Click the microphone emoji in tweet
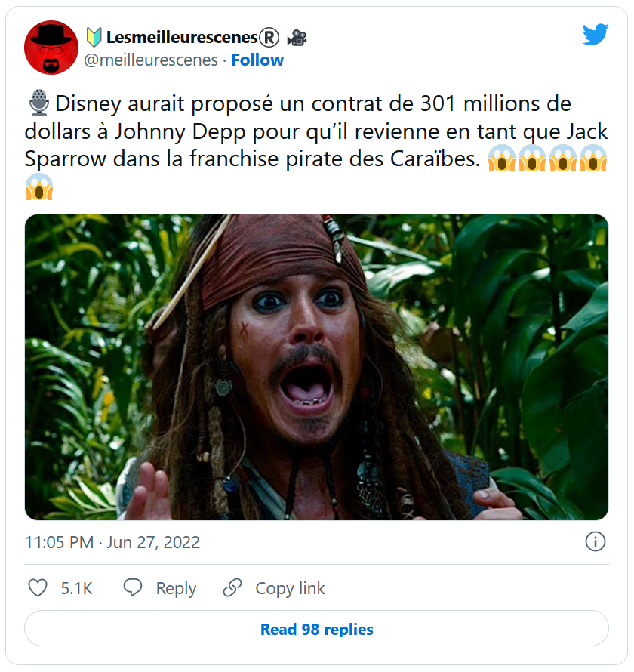 tap(39, 103)
